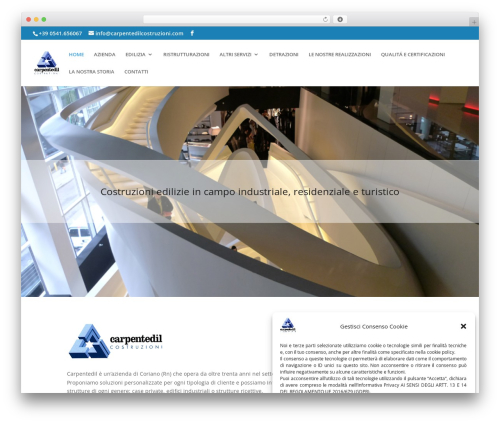This screenshot has width=500, height=423.
Task: Expand the Edilizia dropdown arrow
Action: pos(150,54)
